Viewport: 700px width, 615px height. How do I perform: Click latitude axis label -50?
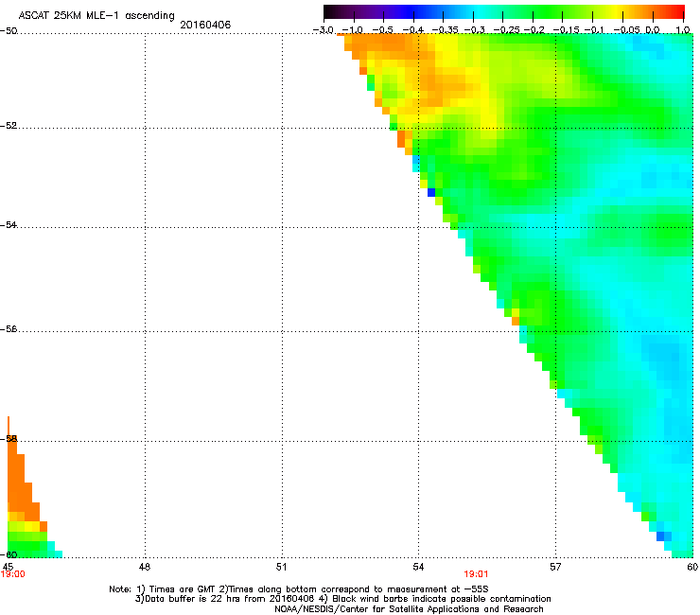[9, 31]
